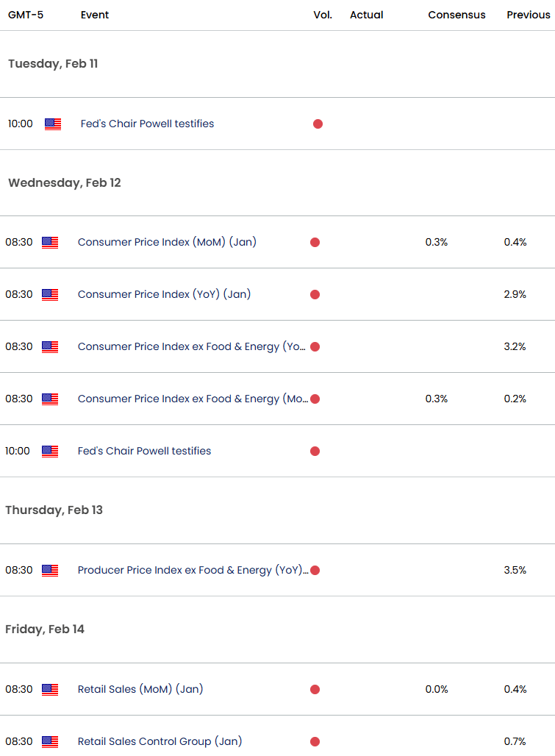Click the US flag next to CPI MoM Jan
The height and width of the screenshot is (756, 555).
49,242
